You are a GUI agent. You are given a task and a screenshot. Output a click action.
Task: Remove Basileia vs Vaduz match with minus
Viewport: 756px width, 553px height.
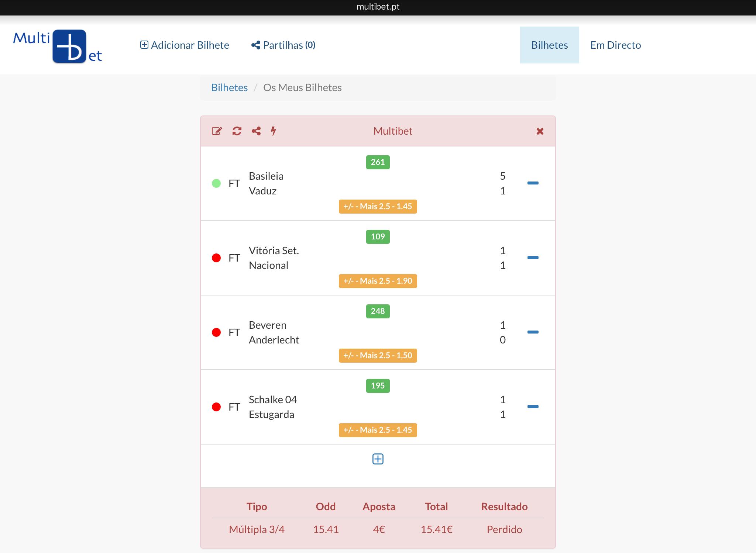533,183
